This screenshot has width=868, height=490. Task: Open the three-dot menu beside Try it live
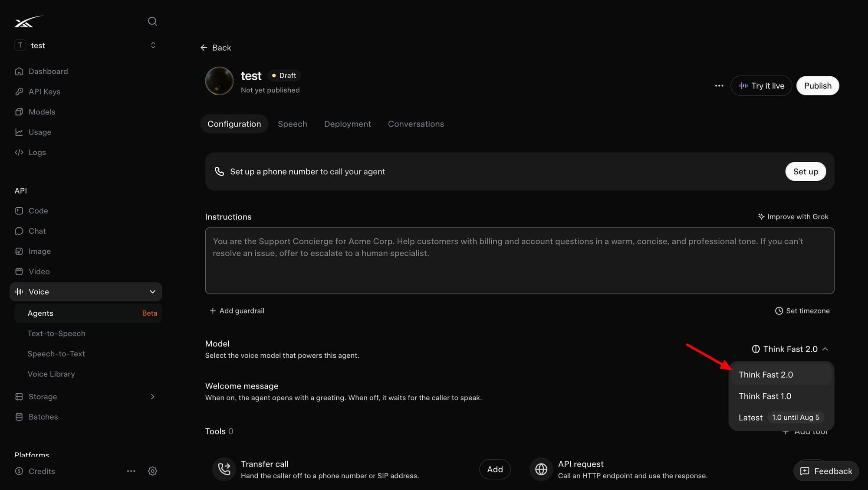tap(719, 86)
